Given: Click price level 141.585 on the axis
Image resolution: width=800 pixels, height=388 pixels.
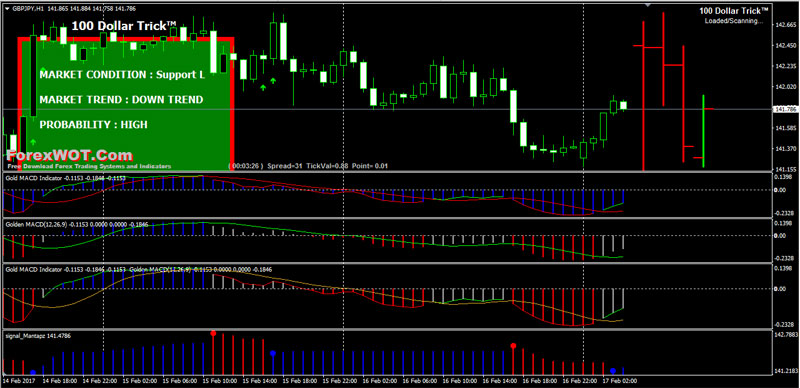Looking at the screenshot, I should pyautogui.click(x=786, y=128).
